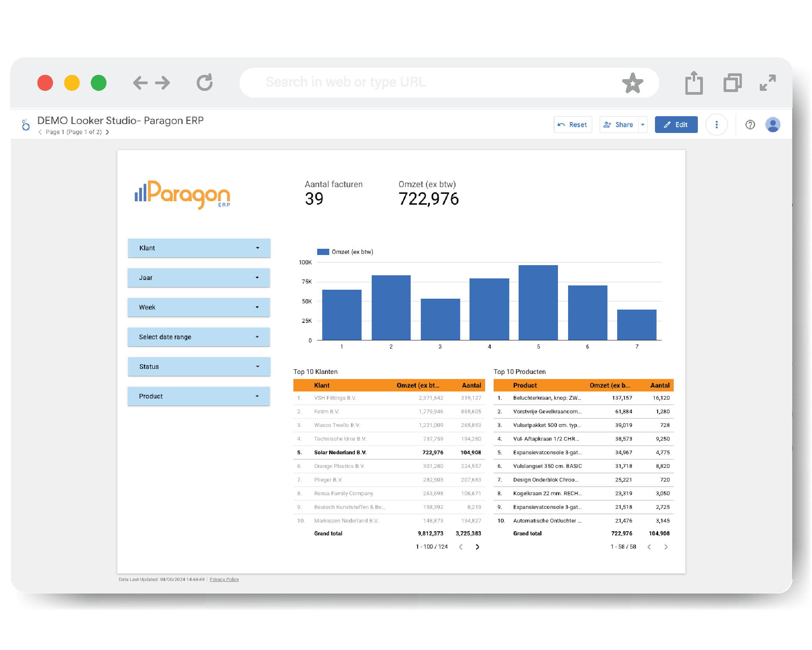Bookmark the page with the star icon
Screen dimensions: 812x650
pos(632,83)
